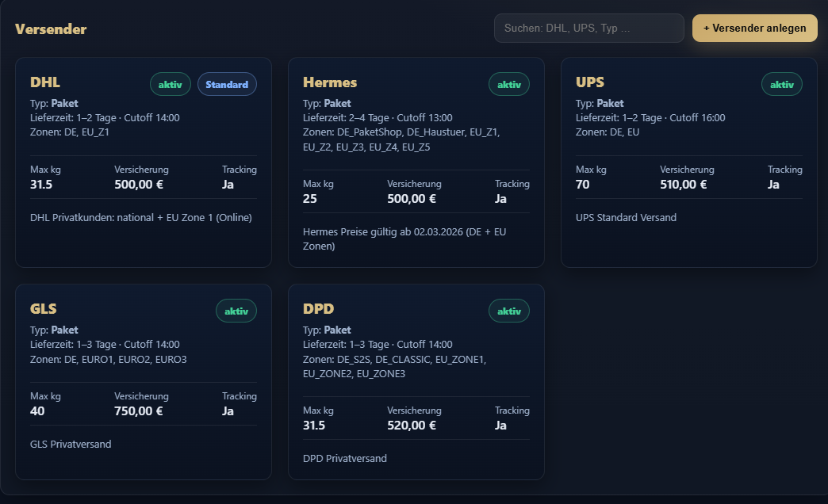Click the Hermes Max kg value 25
Image resolution: width=828 pixels, height=504 pixels.
tap(310, 199)
